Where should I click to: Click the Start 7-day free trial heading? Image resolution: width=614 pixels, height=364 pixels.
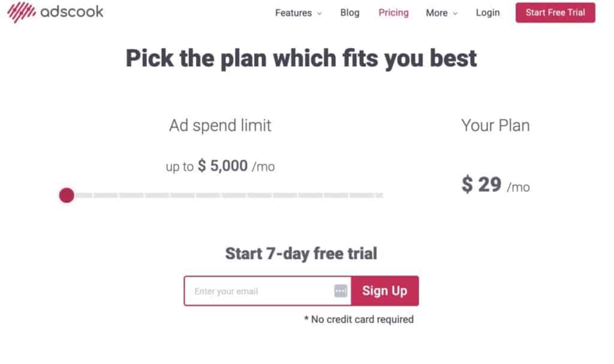click(300, 254)
